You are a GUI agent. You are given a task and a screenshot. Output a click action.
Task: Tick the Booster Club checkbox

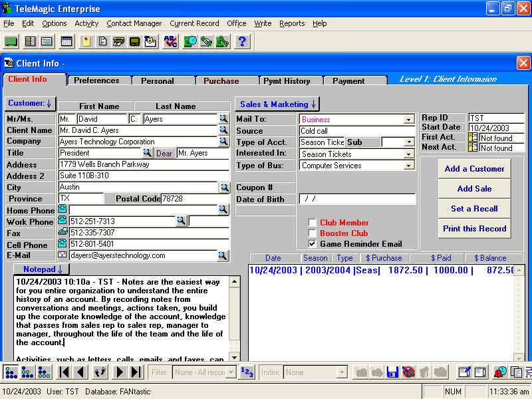coord(312,233)
